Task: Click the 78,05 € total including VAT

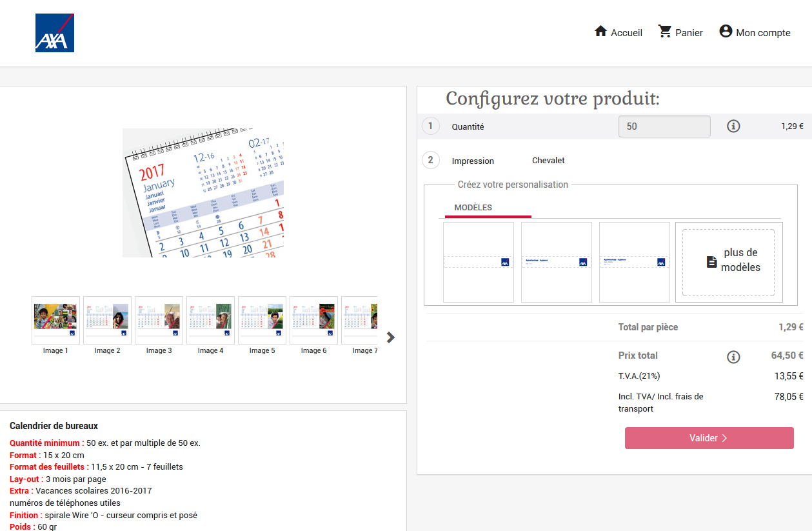Action: (789, 397)
